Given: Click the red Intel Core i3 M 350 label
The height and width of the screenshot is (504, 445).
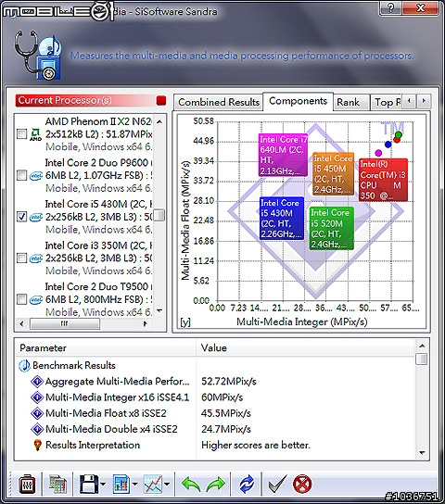Looking at the screenshot, I should click(383, 180).
